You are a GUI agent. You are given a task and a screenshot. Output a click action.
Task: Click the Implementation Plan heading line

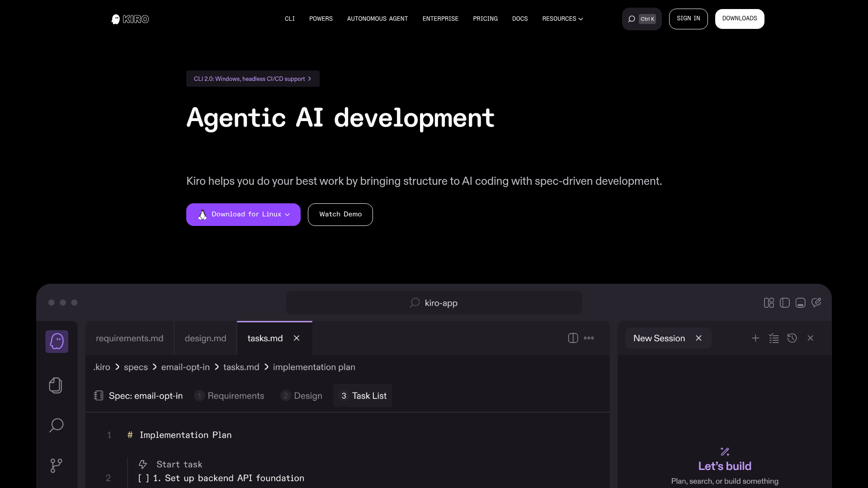(185, 435)
